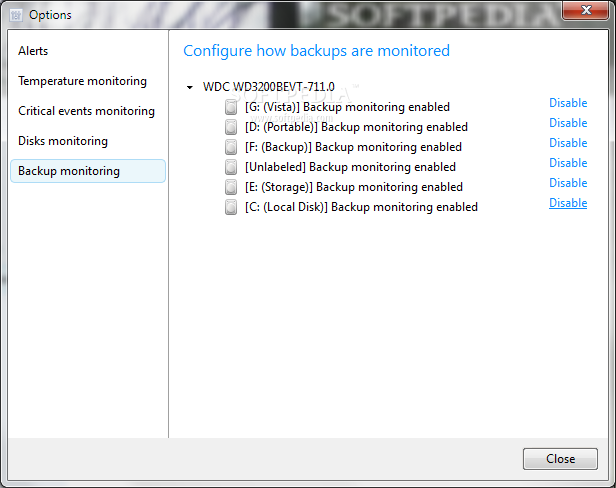This screenshot has width=616, height=488.
Task: Disable backup monitoring for Unlabeled volume
Action: click(568, 163)
